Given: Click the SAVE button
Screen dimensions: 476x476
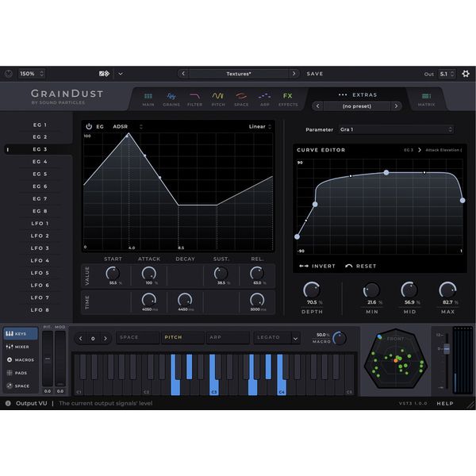Looking at the screenshot, I should [315, 74].
